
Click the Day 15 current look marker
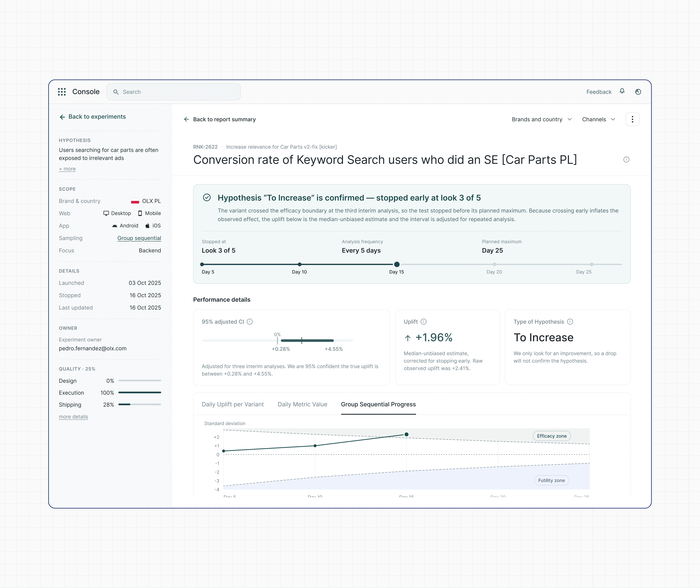tap(397, 264)
